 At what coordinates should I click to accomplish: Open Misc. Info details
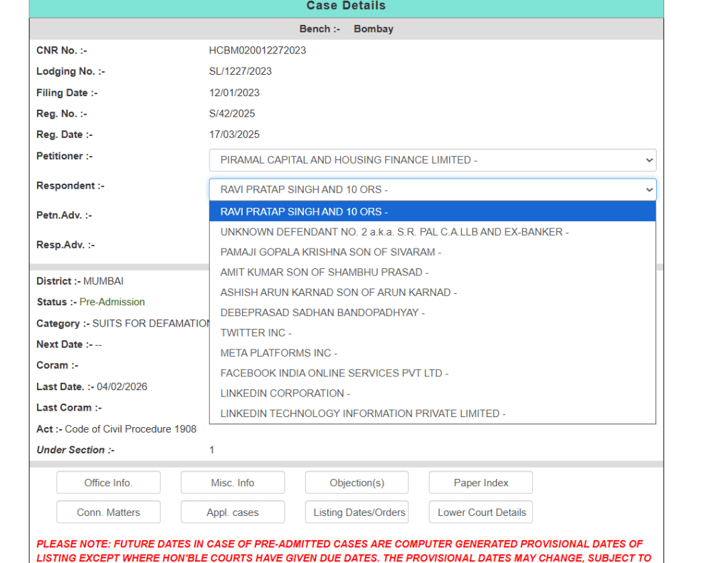(x=233, y=483)
